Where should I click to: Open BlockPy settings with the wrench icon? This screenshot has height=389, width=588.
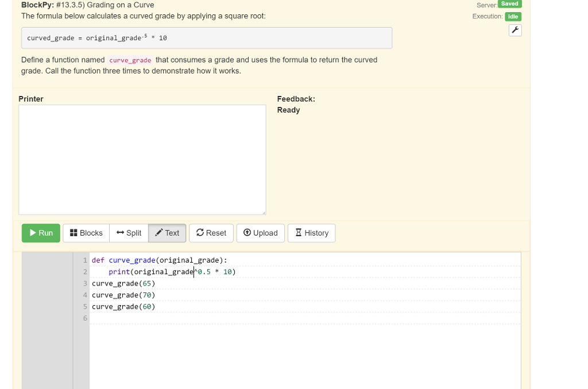(x=514, y=30)
